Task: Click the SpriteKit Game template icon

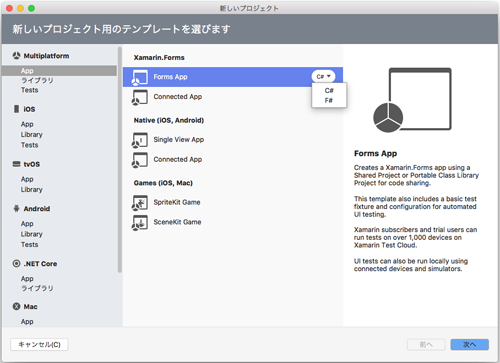Action: coord(140,203)
